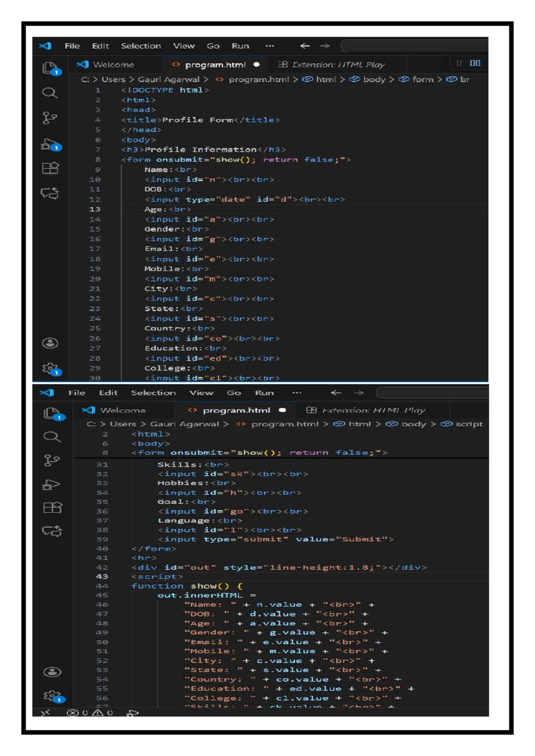Click line number 43 in bottom editor
Image resolution: width=535 pixels, height=756 pixels.
coord(102,576)
